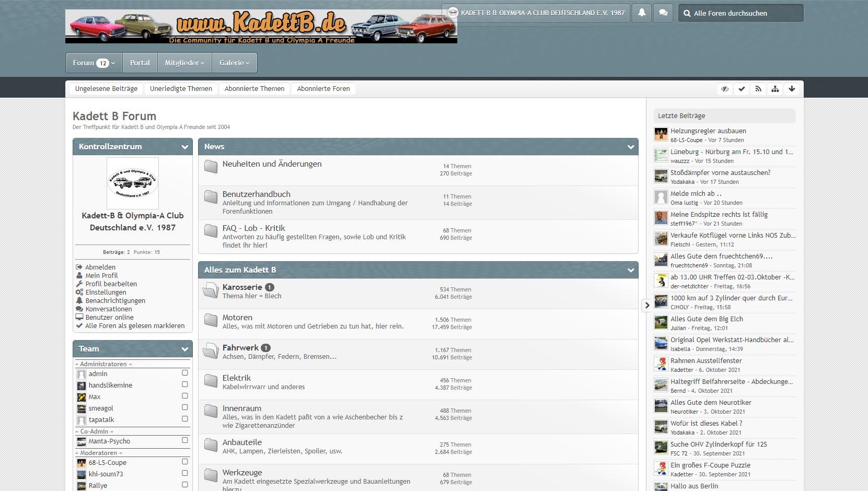Tick the checkbox beside khi-soum73
The image size is (868, 491).
(184, 473)
